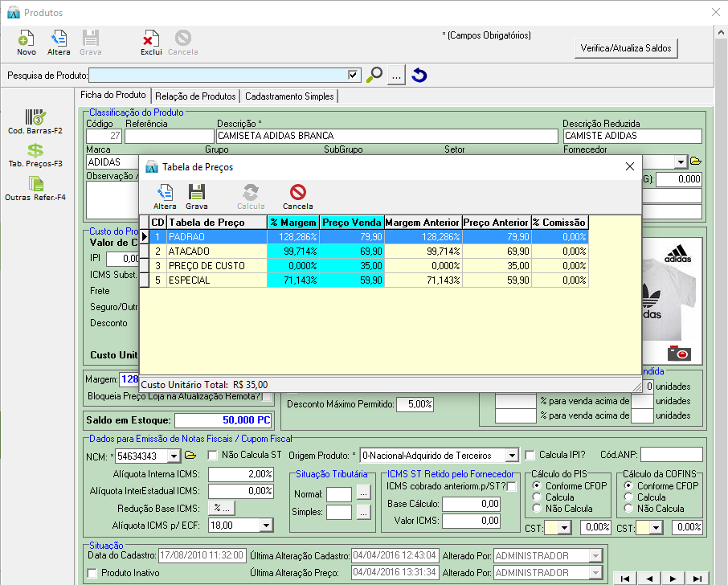
Task: Open the Cadastramento Simples tab
Action: click(x=289, y=96)
